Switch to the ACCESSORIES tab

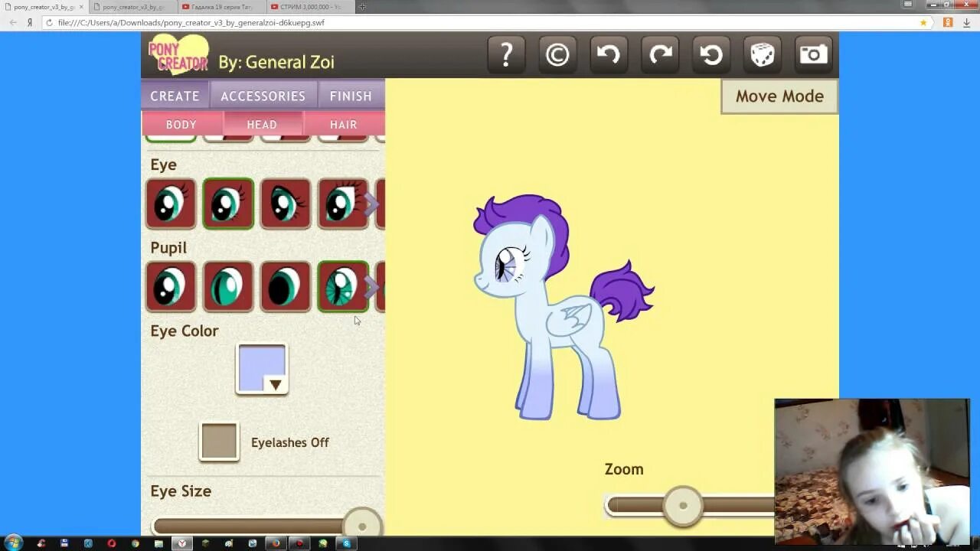pos(263,96)
